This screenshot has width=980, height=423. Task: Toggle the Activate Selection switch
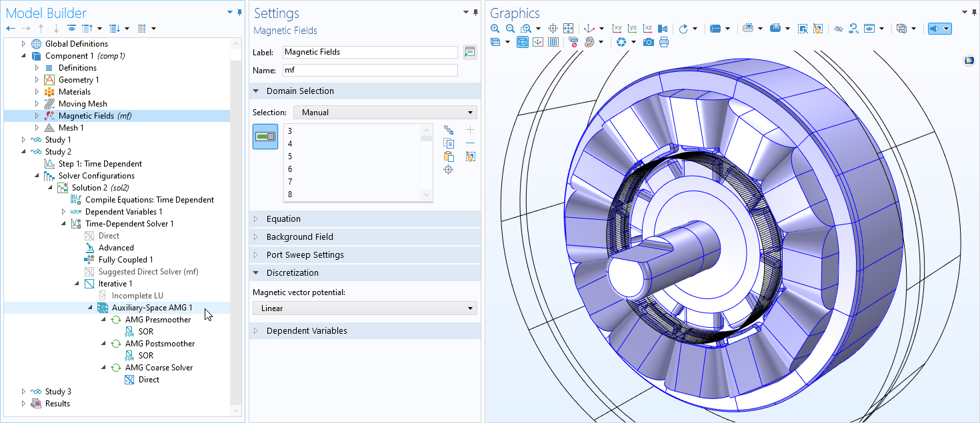pyautogui.click(x=265, y=137)
